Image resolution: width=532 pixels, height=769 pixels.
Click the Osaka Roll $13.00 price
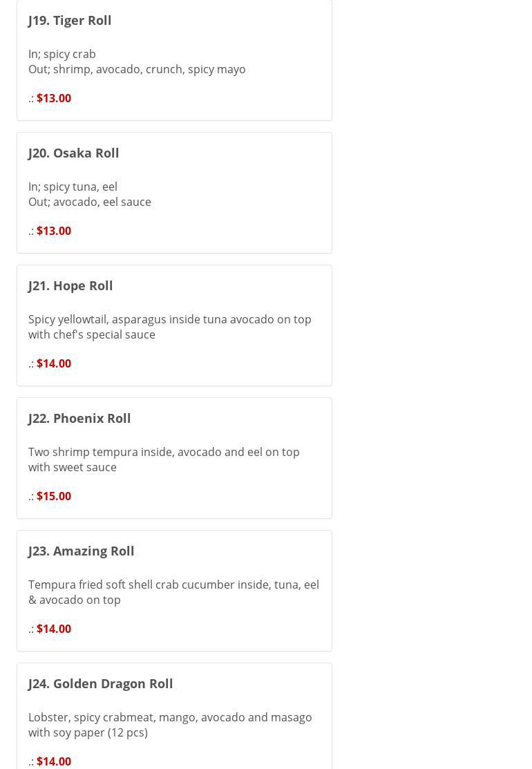[54, 231]
